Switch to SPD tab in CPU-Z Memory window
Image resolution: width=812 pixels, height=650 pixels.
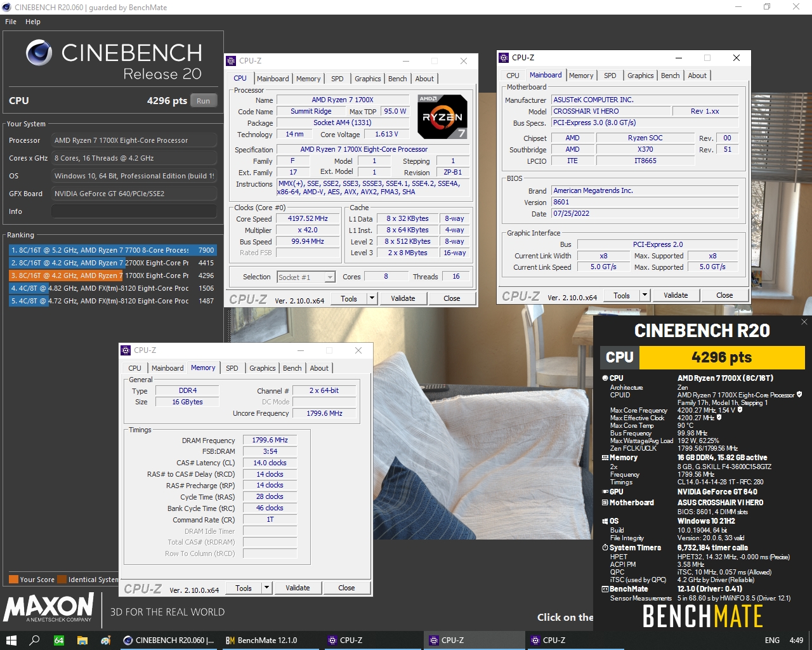pos(232,368)
